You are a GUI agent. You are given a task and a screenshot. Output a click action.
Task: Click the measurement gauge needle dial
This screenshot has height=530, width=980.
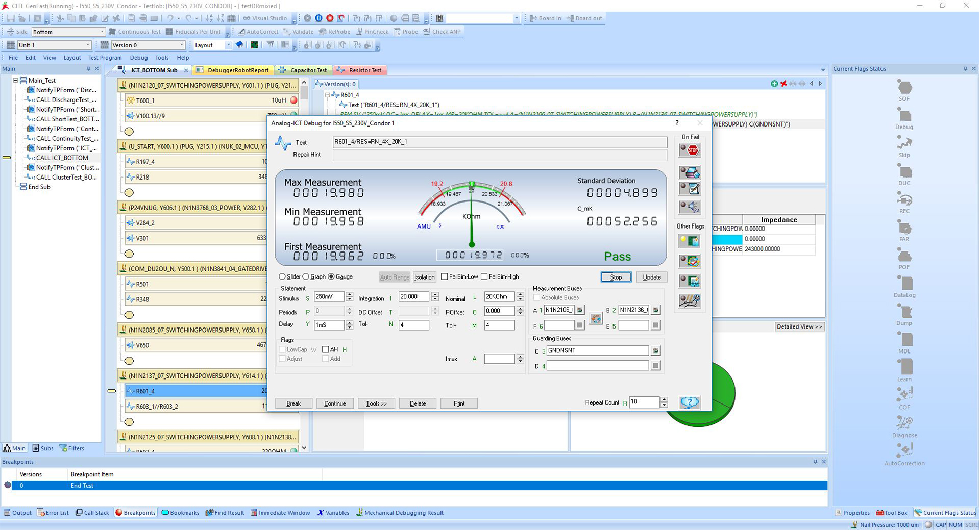472,214
